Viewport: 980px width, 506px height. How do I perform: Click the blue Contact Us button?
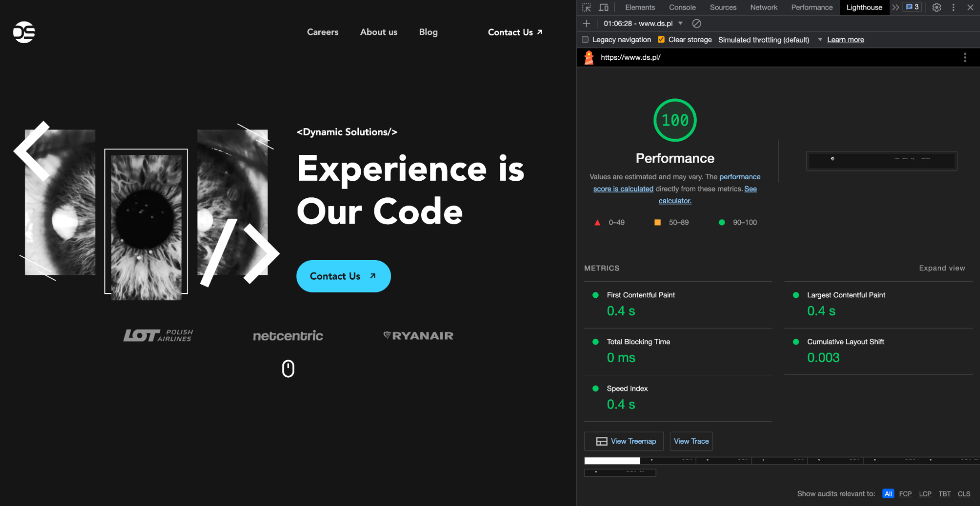point(343,276)
